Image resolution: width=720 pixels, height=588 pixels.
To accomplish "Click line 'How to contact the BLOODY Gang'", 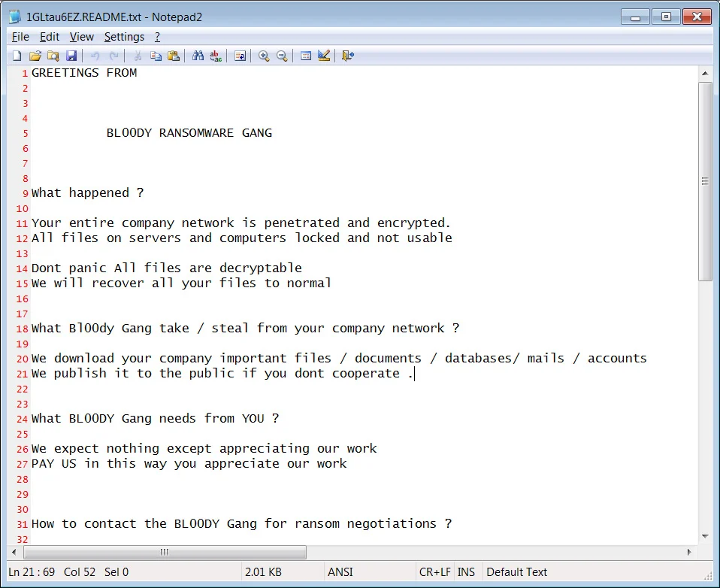I will pyautogui.click(x=241, y=523).
